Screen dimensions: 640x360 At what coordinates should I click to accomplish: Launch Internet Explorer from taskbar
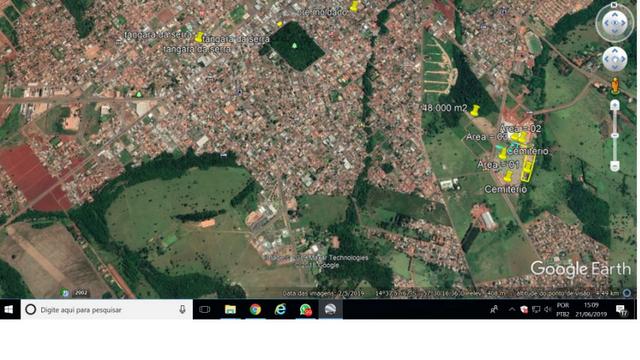[280, 310]
